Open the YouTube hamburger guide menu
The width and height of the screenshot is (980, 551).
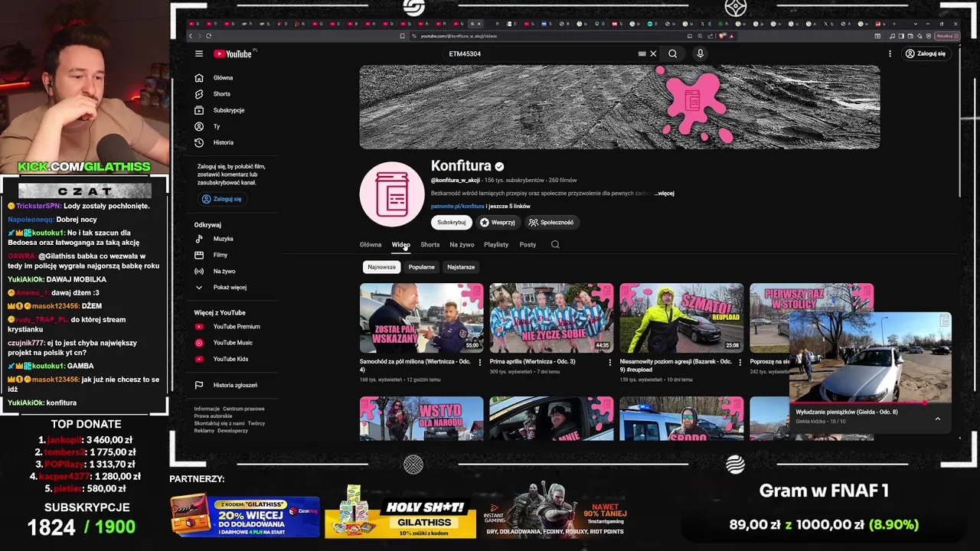(x=199, y=54)
